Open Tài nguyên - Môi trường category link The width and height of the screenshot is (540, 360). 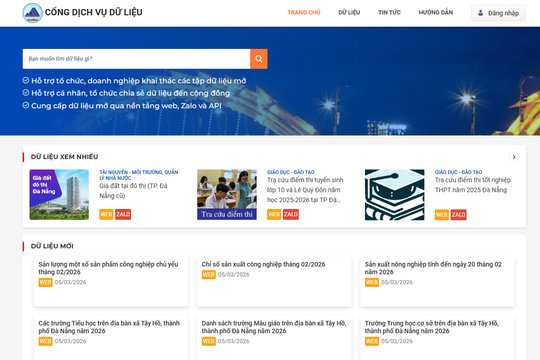(138, 175)
